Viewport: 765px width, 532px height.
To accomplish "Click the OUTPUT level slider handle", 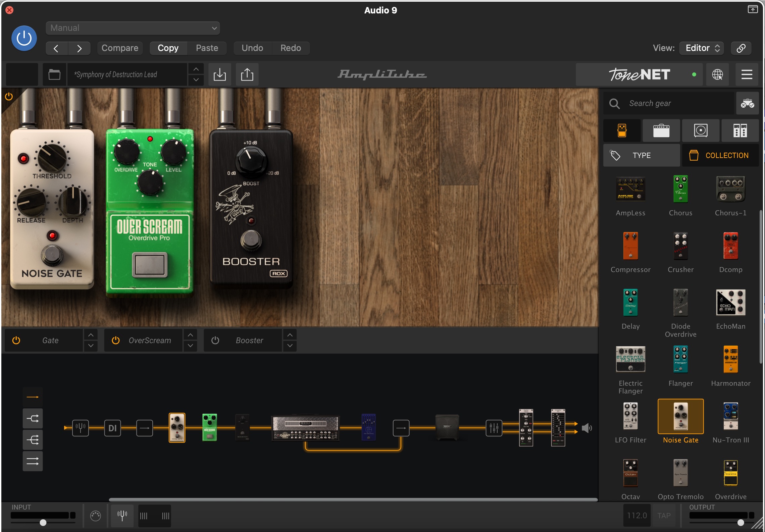I will 741,523.
